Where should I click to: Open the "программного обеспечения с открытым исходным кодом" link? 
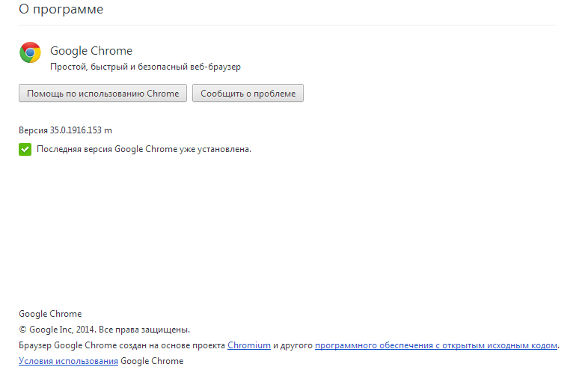(436, 345)
